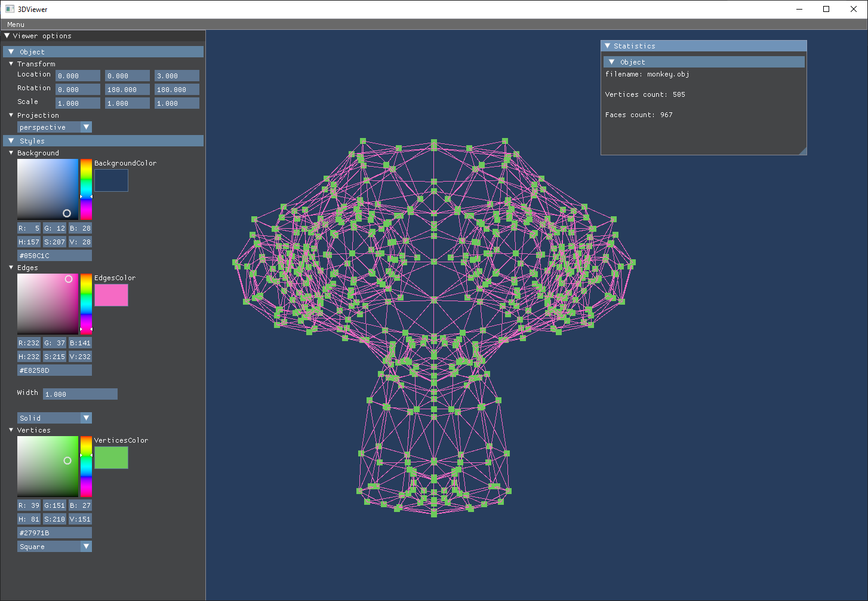The width and height of the screenshot is (868, 601).
Task: Click the Edges V:232 field
Action: pyautogui.click(x=80, y=357)
